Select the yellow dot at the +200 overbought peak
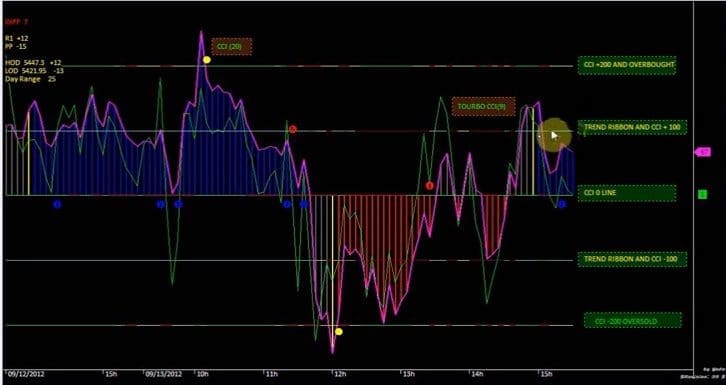The height and width of the screenshot is (385, 726). pyautogui.click(x=207, y=60)
